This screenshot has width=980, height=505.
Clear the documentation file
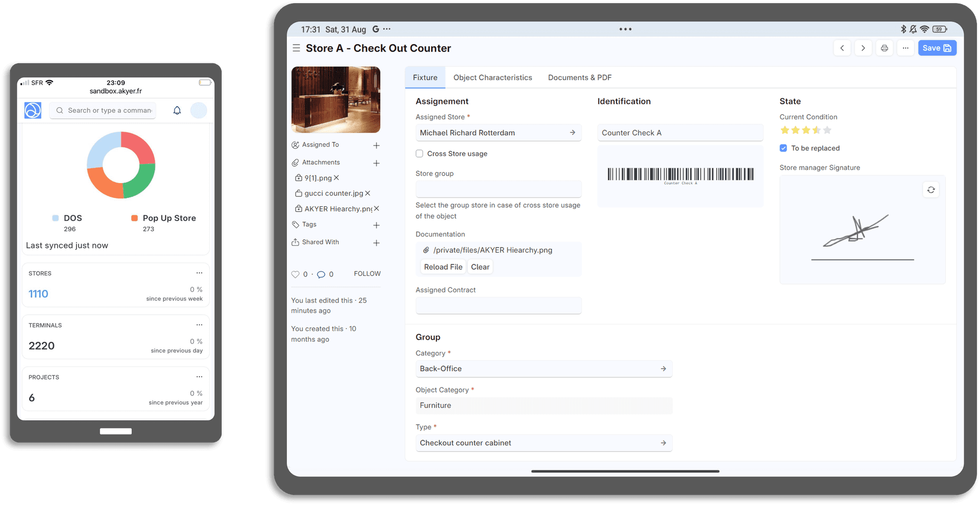point(480,267)
